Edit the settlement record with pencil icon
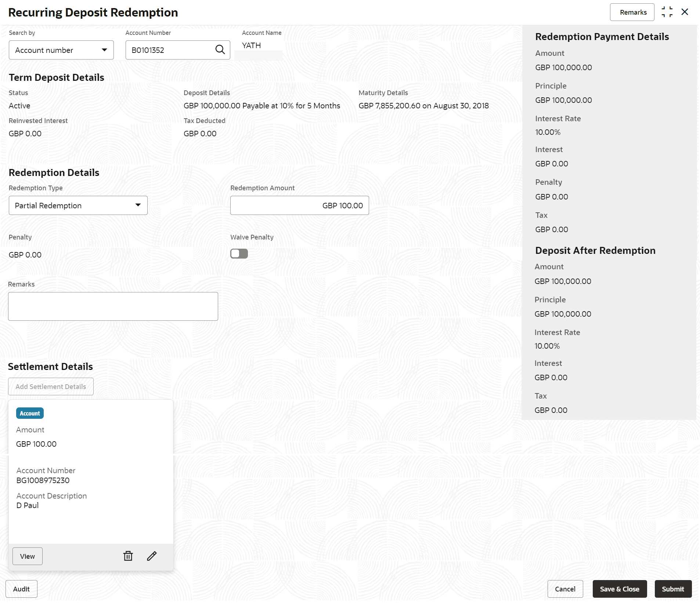The image size is (700, 608). point(152,556)
